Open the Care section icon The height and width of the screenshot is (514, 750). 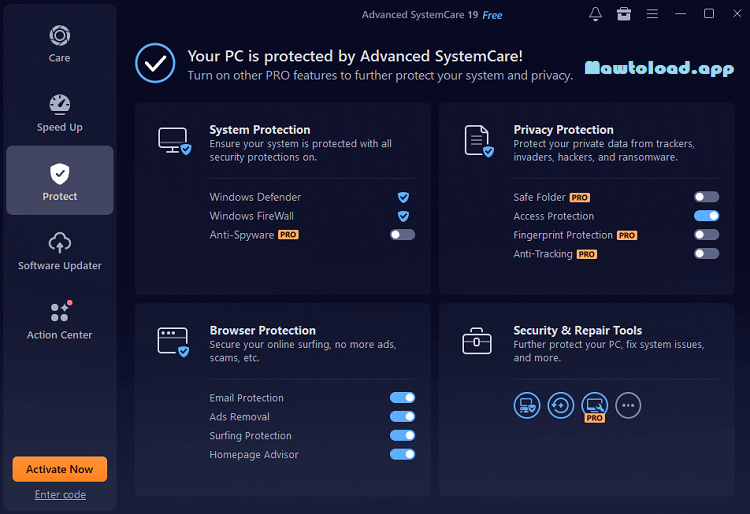(x=59, y=35)
